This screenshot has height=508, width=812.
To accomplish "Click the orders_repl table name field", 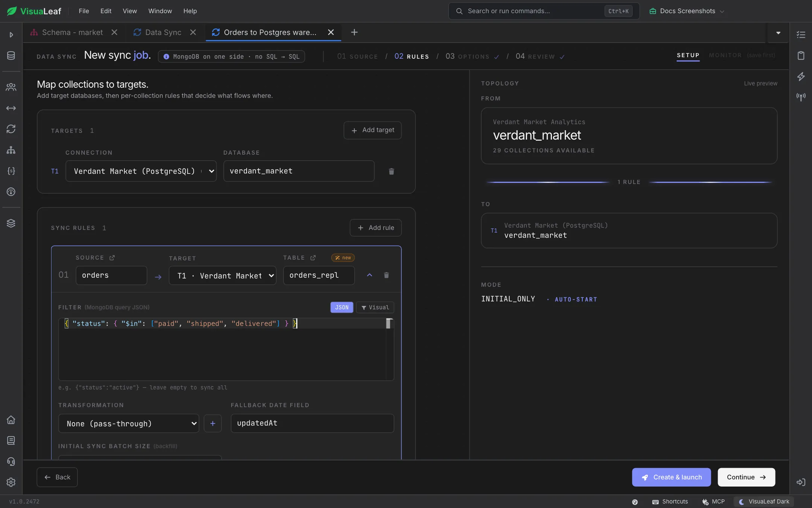I will click(x=319, y=275).
